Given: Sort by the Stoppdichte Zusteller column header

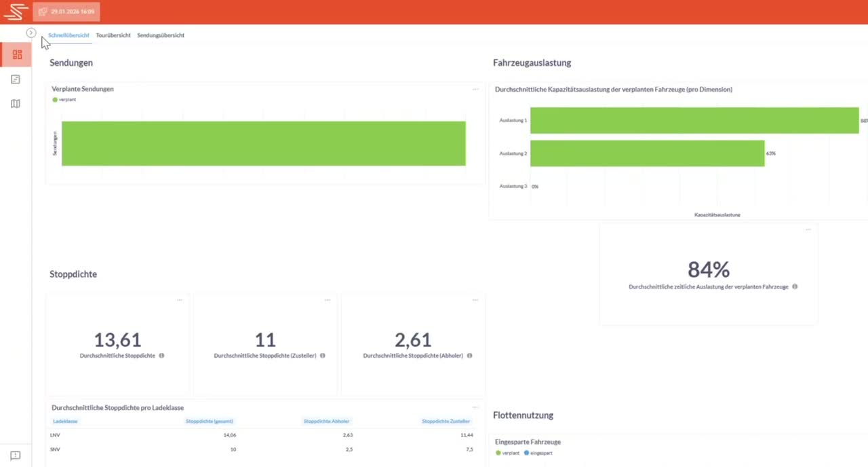Looking at the screenshot, I should pyautogui.click(x=446, y=422).
